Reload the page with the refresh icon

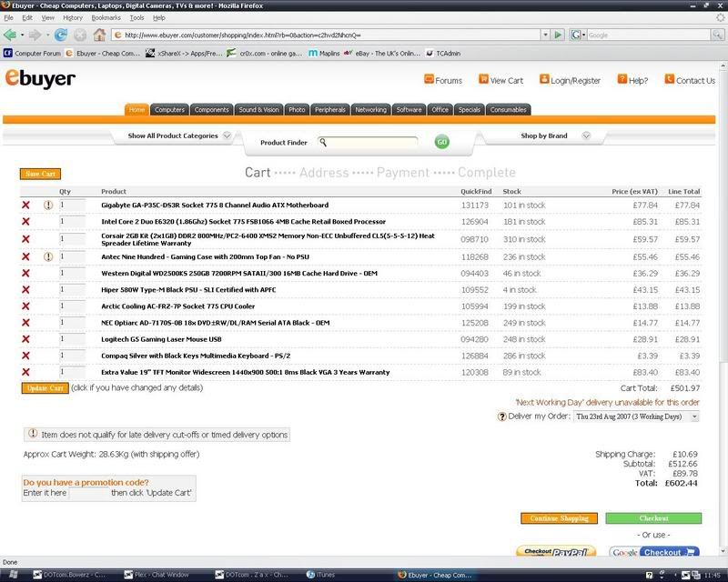tap(60, 35)
